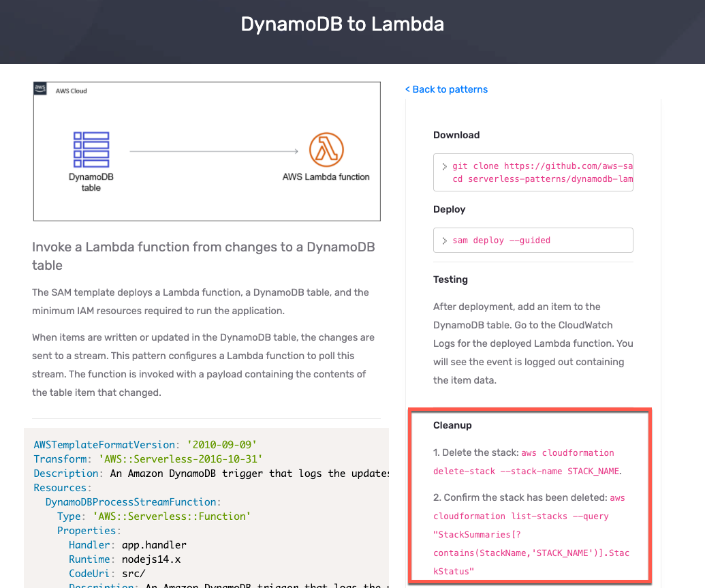Click the DynamoDB to Lambda page title
Image resolution: width=705 pixels, height=588 pixels.
coord(342,24)
